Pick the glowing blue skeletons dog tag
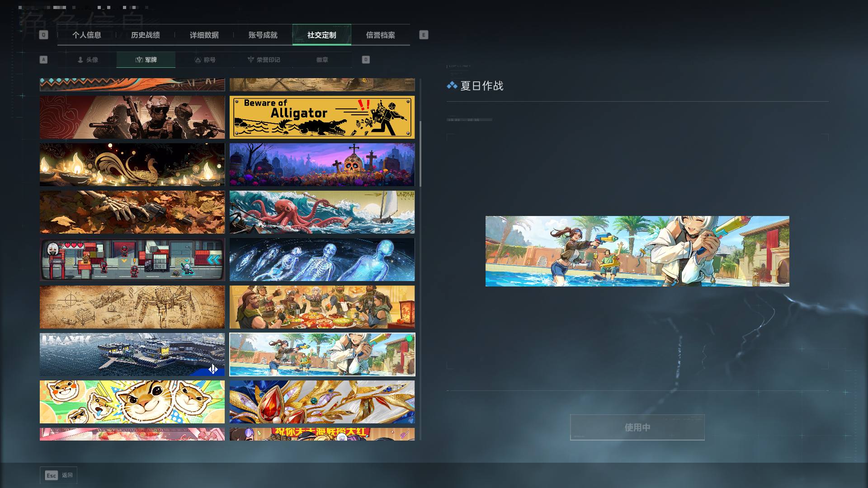Image resolution: width=868 pixels, height=488 pixels. click(x=322, y=259)
